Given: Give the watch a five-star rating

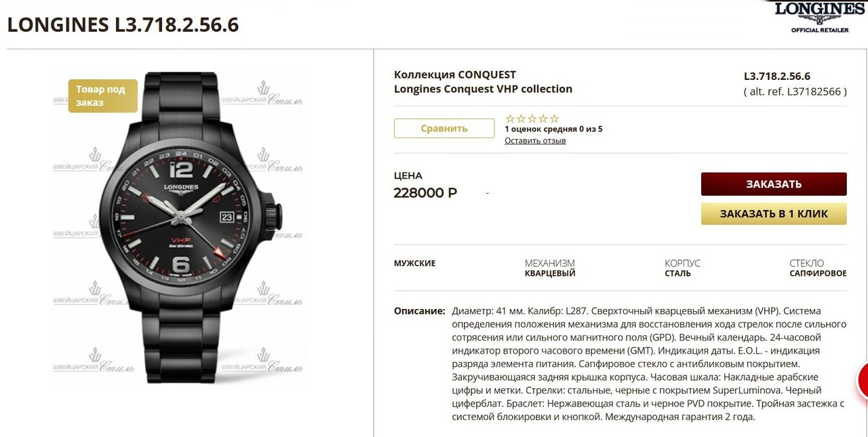Looking at the screenshot, I should (555, 119).
